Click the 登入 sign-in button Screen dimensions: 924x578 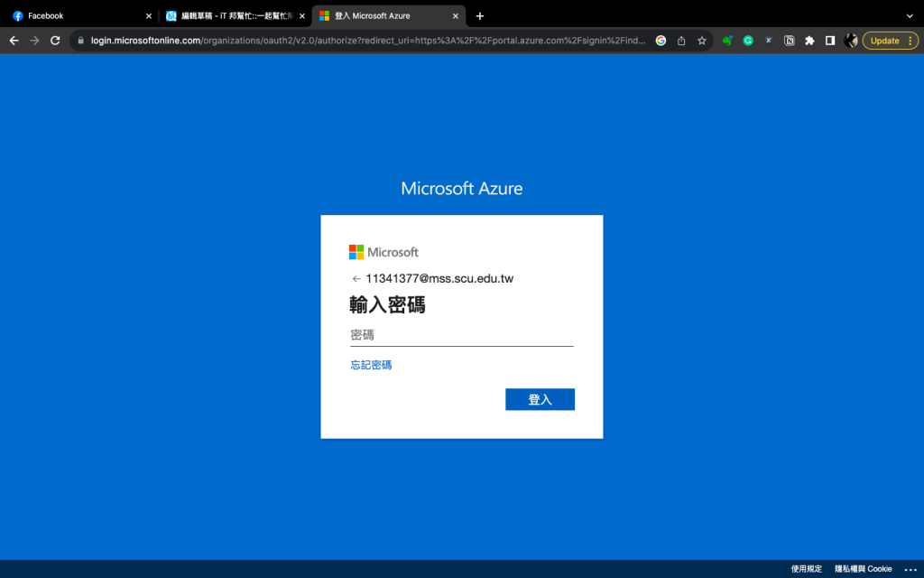point(540,399)
